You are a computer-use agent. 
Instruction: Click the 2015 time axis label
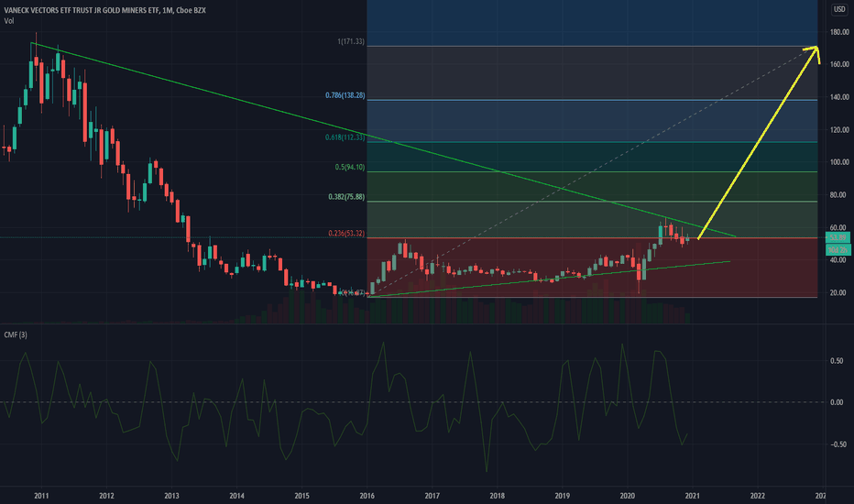point(302,496)
